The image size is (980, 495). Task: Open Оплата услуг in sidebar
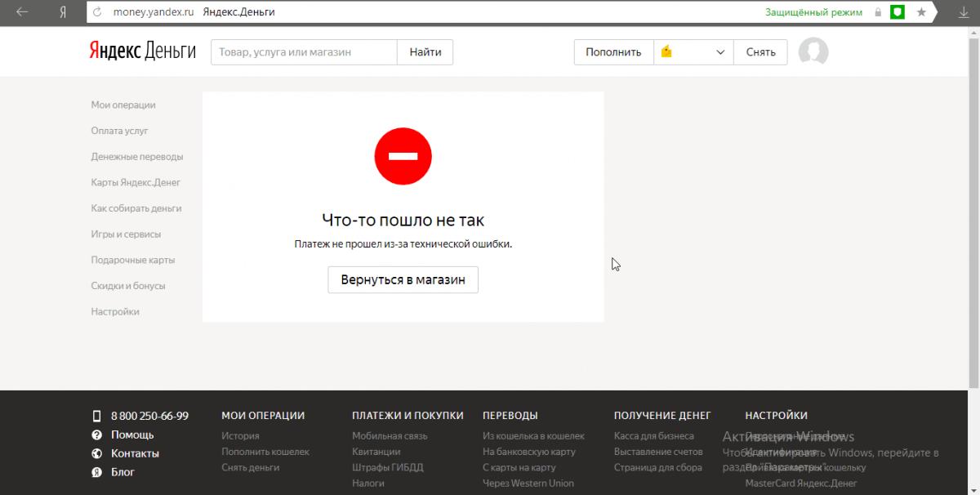pyautogui.click(x=120, y=131)
